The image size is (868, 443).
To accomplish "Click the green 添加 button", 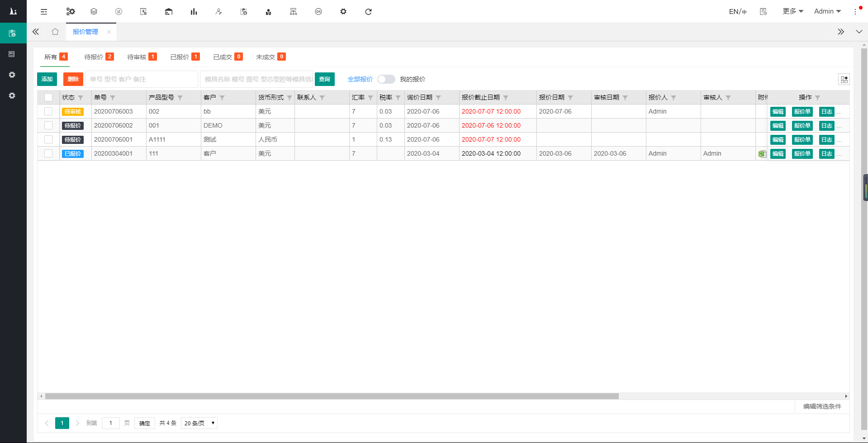I will point(47,79).
